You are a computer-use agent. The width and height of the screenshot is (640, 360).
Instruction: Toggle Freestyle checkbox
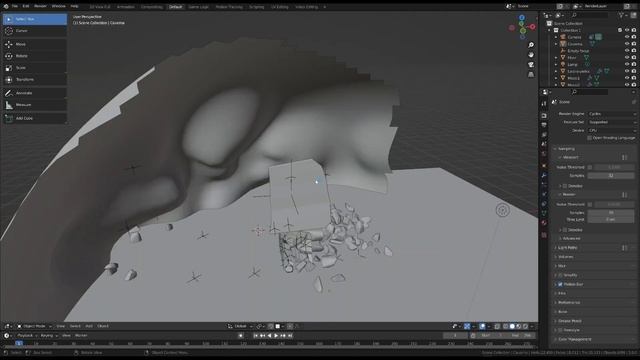click(560, 330)
